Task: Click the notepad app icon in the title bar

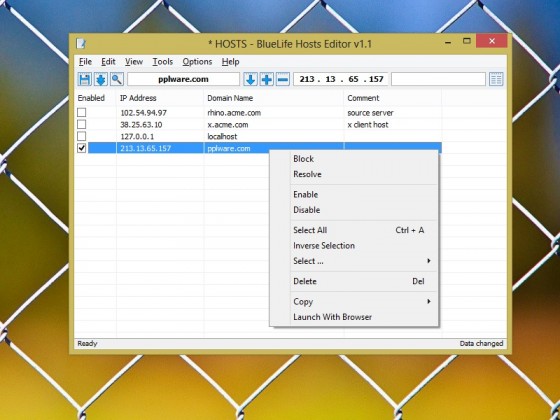Action: coord(81,44)
